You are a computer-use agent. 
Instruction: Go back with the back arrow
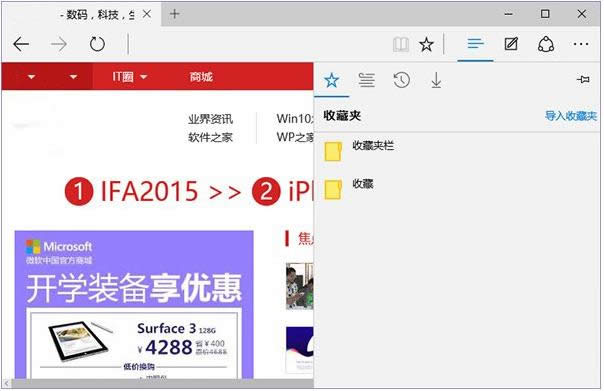click(x=21, y=44)
